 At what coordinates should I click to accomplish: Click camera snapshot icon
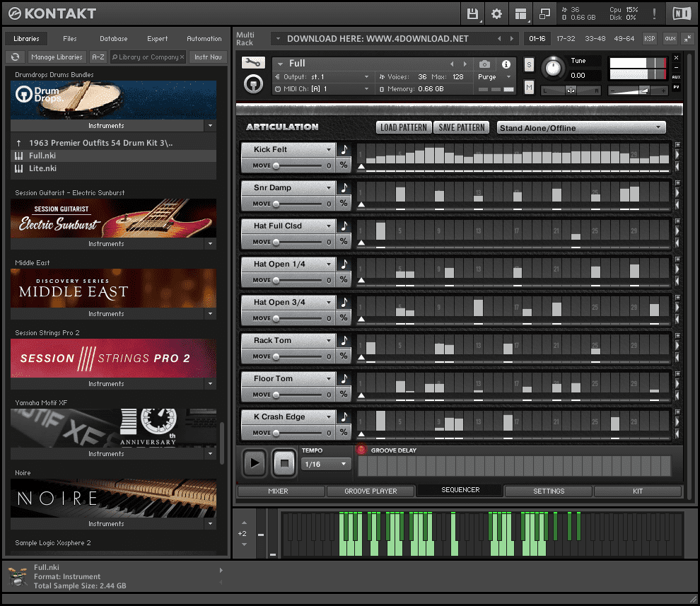[484, 64]
